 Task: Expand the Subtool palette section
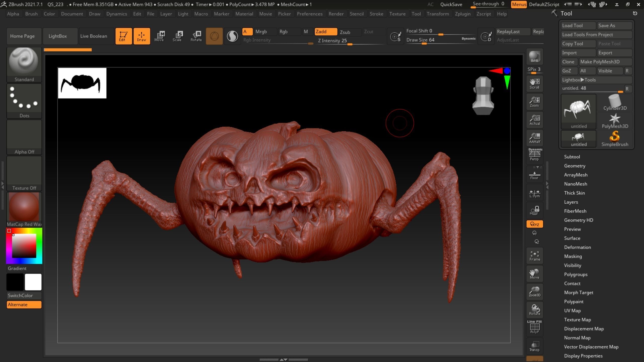tap(572, 157)
